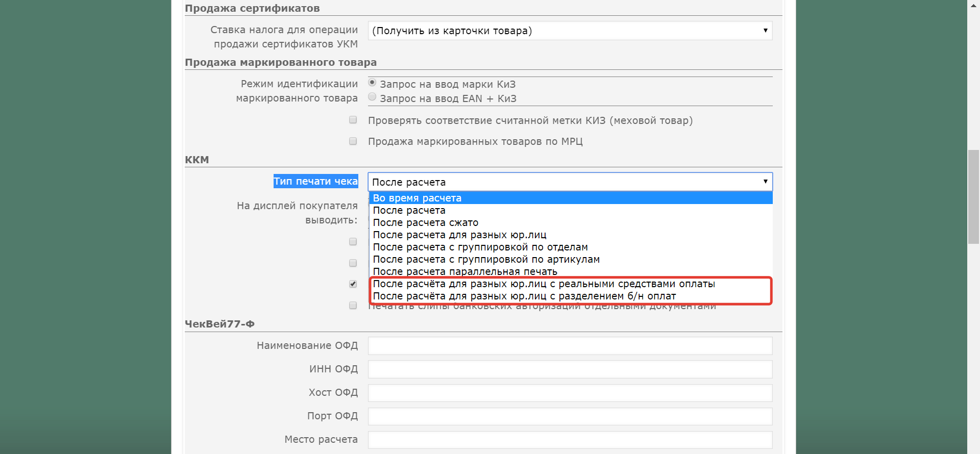Pick 'После расчета с группировкой по отделам'
This screenshot has height=454, width=980.
point(480,247)
